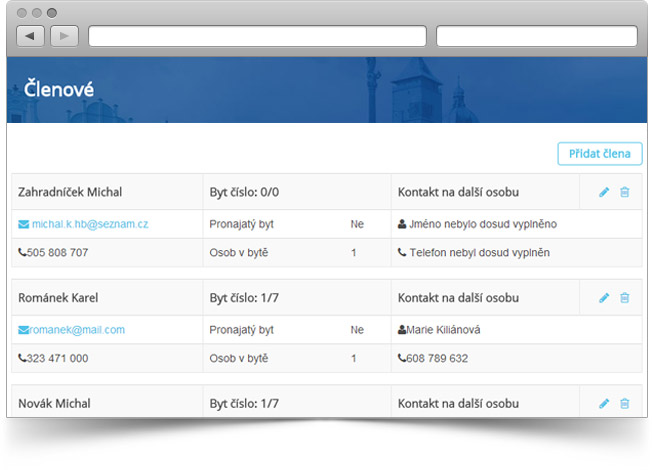Focus the browser address bar

click(257, 36)
